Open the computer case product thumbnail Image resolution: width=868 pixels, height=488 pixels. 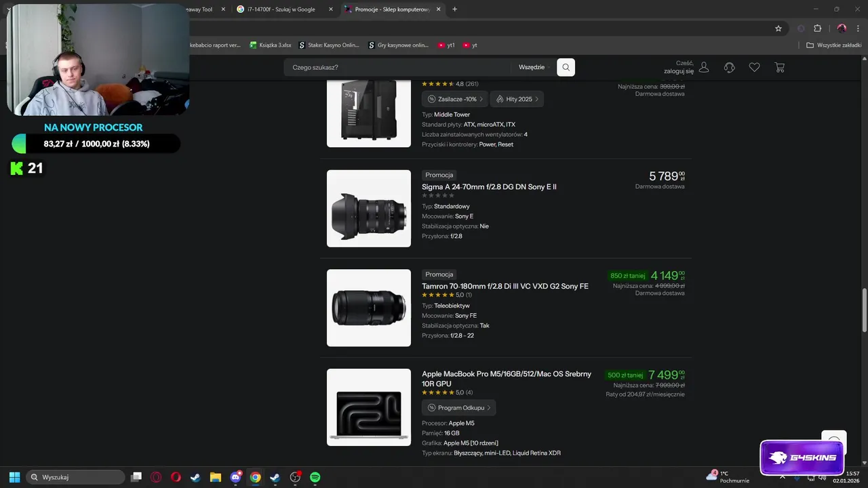point(369,113)
